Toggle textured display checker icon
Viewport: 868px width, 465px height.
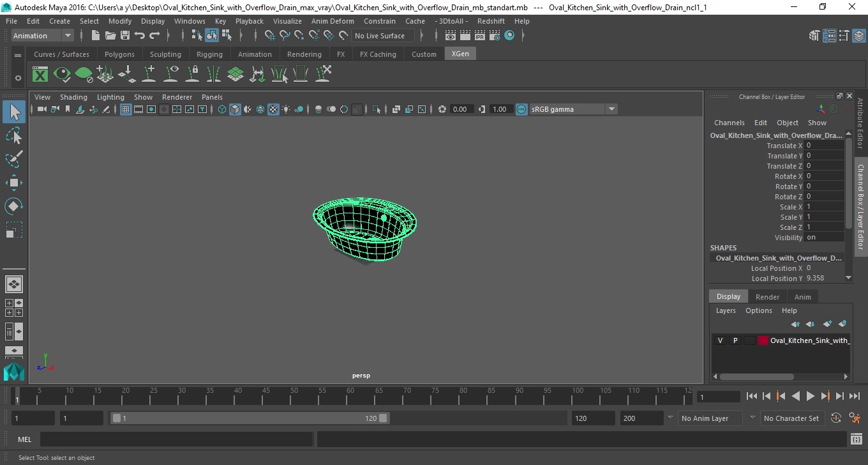coord(273,109)
